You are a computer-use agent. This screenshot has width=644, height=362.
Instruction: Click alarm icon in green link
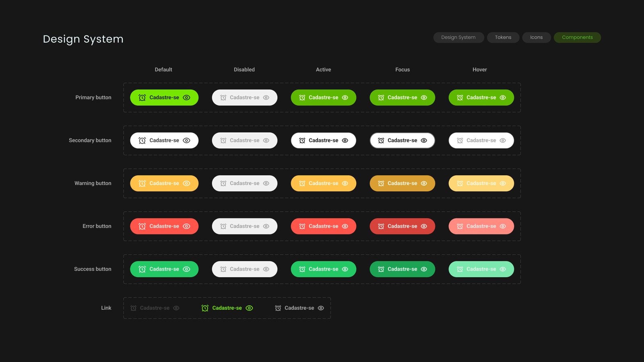205,308
